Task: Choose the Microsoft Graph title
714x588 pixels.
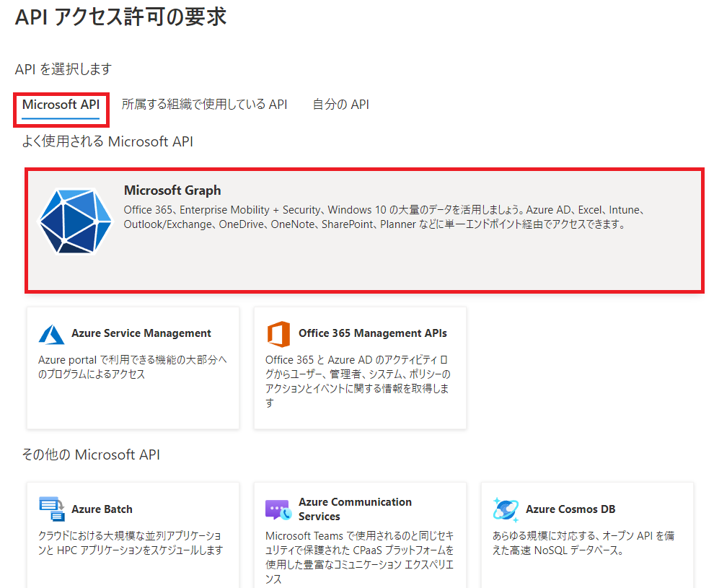Action: point(172,190)
